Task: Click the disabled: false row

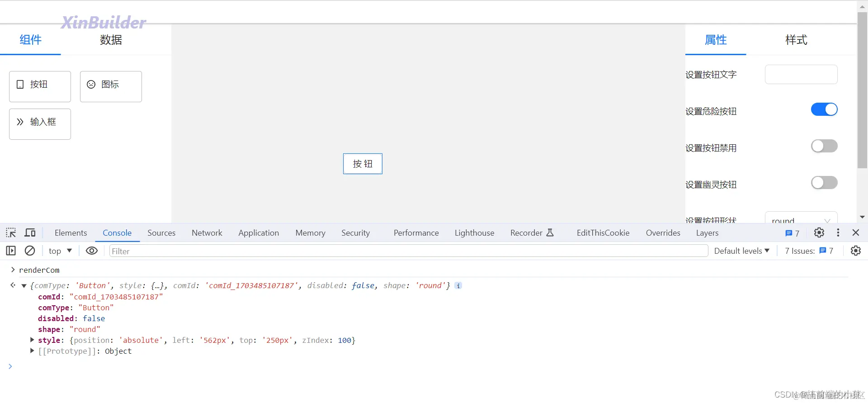Action: point(71,318)
